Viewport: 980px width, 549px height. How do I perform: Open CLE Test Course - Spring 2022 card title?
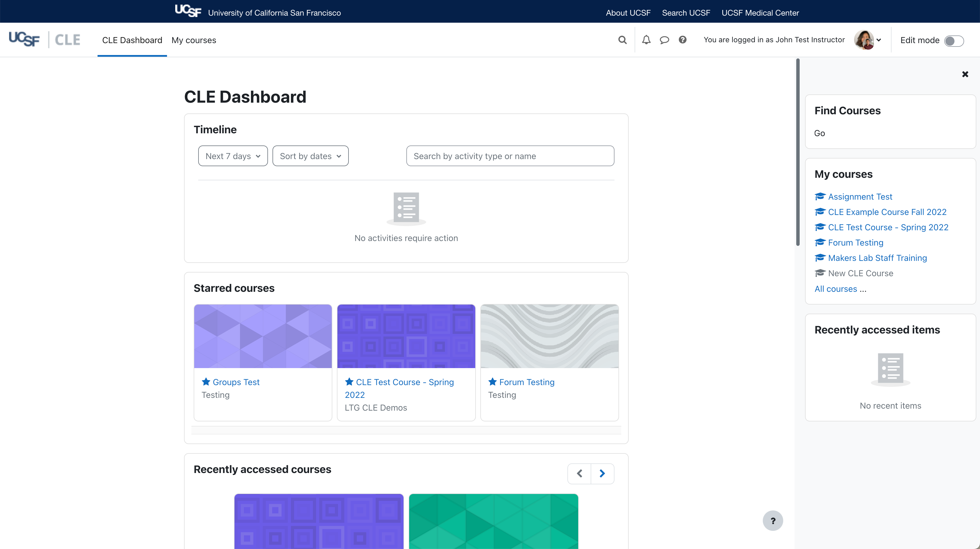click(399, 388)
